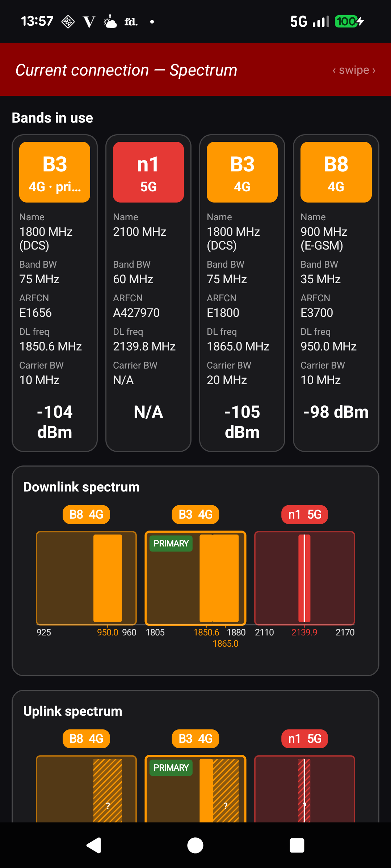Tap the Carrier BW 20 MHz value
391x868 pixels.
coord(227,380)
